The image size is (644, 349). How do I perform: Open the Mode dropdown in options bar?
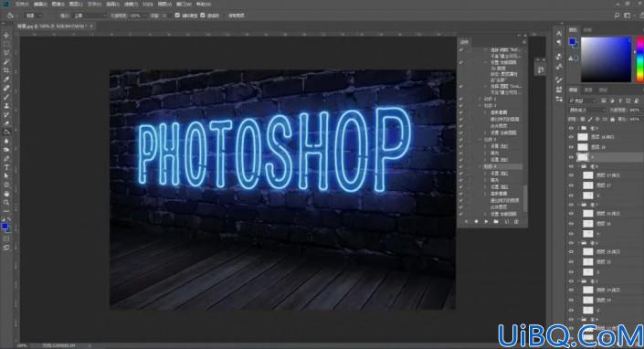[x=90, y=16]
